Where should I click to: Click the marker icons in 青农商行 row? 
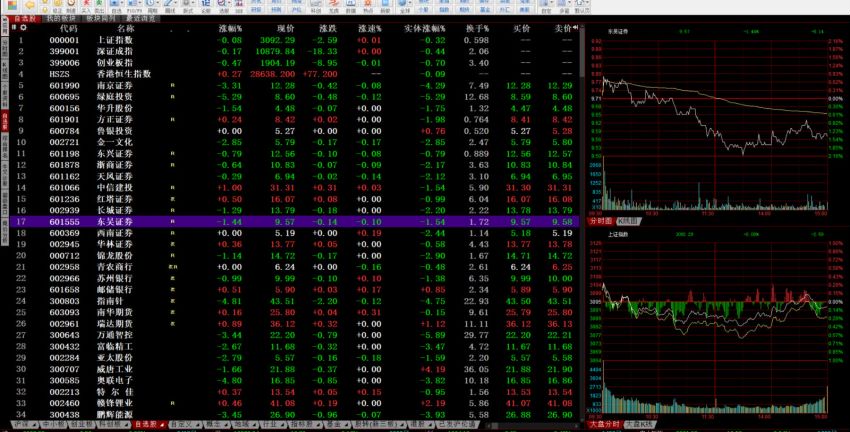click(x=173, y=267)
